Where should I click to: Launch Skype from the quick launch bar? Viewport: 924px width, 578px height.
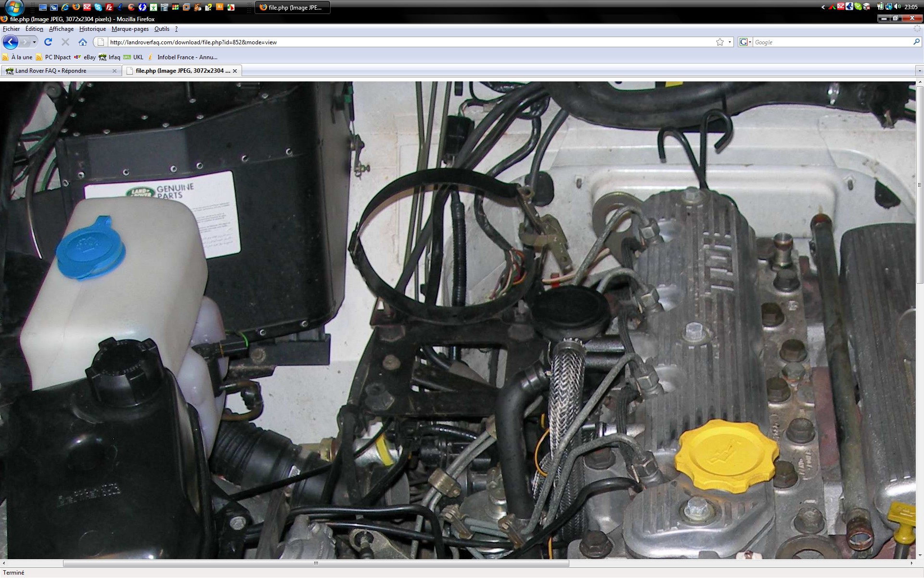click(98, 7)
